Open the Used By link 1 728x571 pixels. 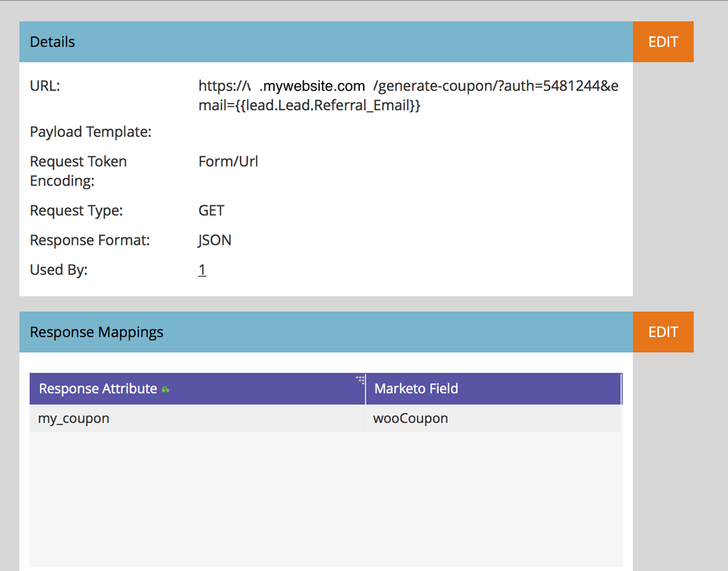pyautogui.click(x=202, y=269)
